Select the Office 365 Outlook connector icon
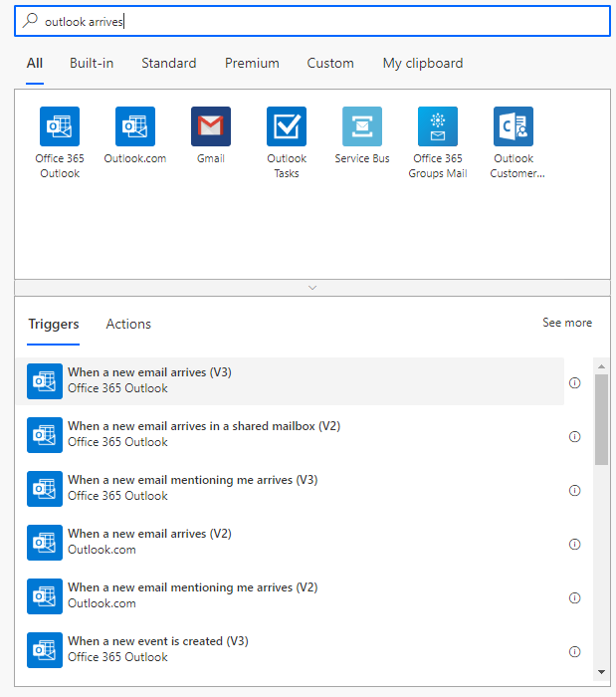616x697 pixels. point(60,126)
